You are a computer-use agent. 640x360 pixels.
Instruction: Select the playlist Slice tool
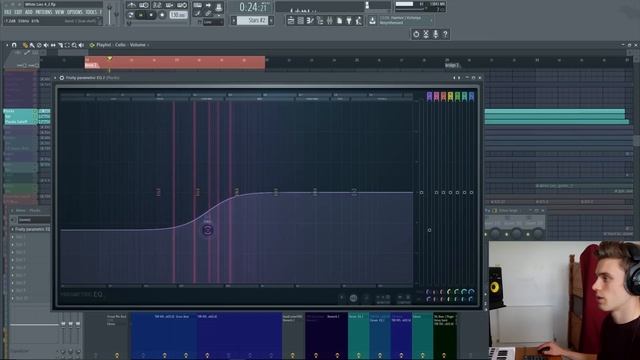point(60,45)
